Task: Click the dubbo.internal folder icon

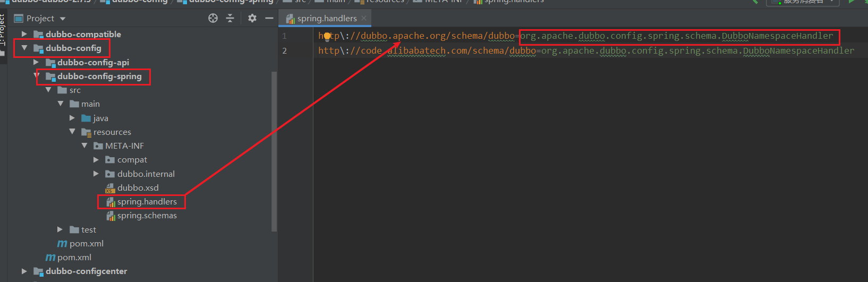Action: [x=110, y=174]
